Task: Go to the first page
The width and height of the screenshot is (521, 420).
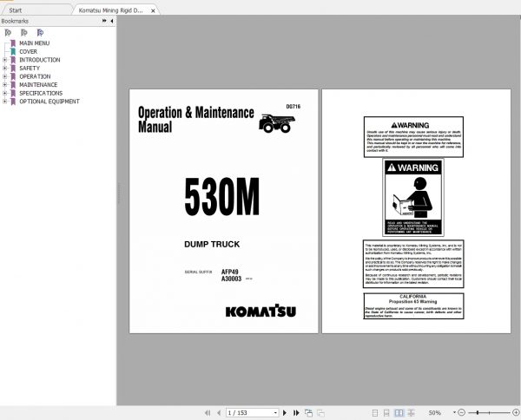Action: pyautogui.click(x=208, y=413)
